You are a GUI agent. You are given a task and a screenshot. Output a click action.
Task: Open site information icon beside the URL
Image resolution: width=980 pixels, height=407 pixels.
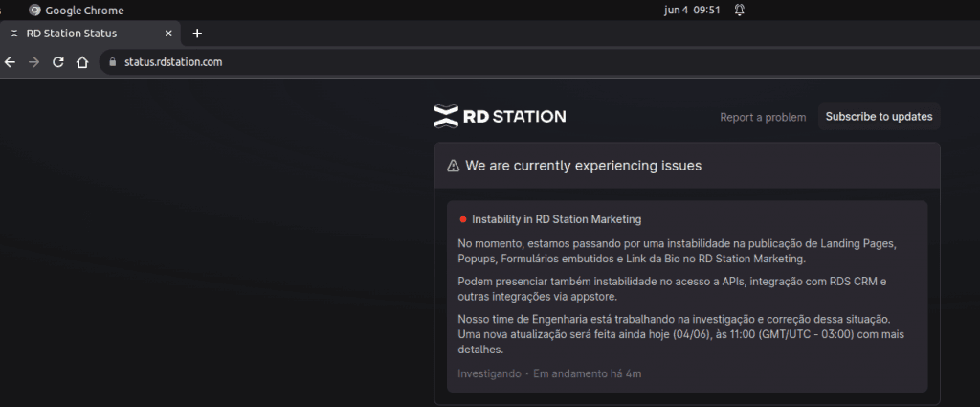click(x=112, y=62)
